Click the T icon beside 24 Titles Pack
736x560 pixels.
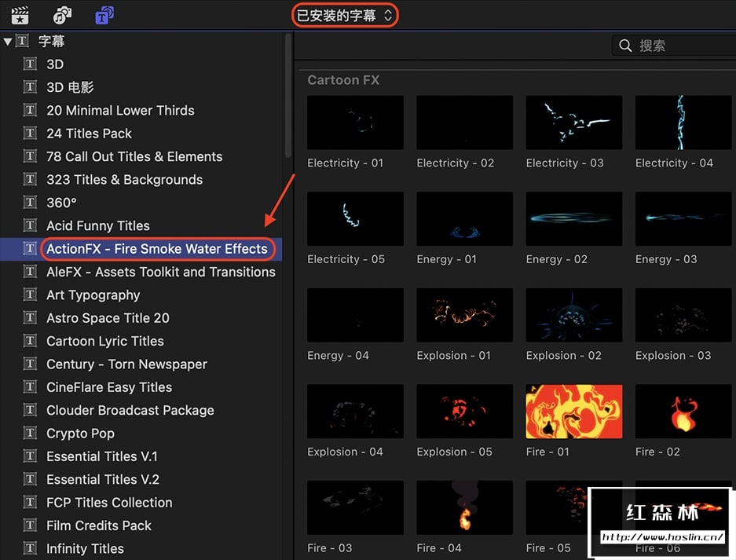click(30, 133)
